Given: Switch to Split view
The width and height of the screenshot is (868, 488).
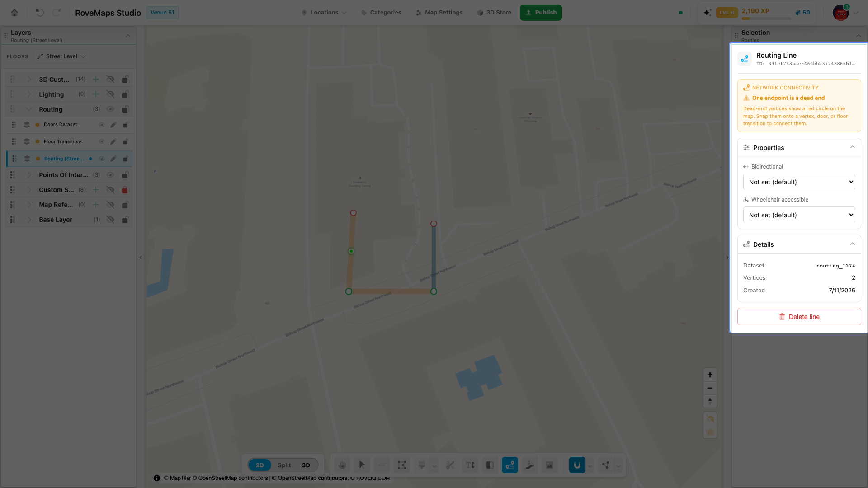Looking at the screenshot, I should click(x=284, y=465).
